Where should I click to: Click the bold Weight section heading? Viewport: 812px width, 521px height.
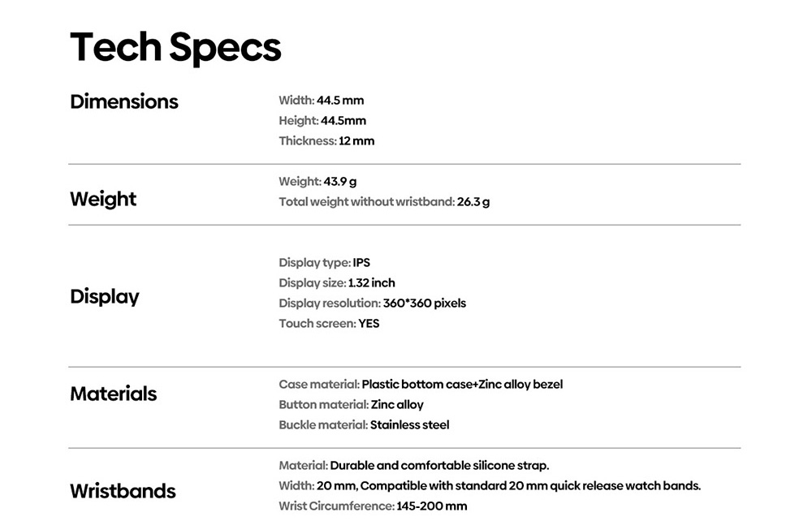coord(103,199)
